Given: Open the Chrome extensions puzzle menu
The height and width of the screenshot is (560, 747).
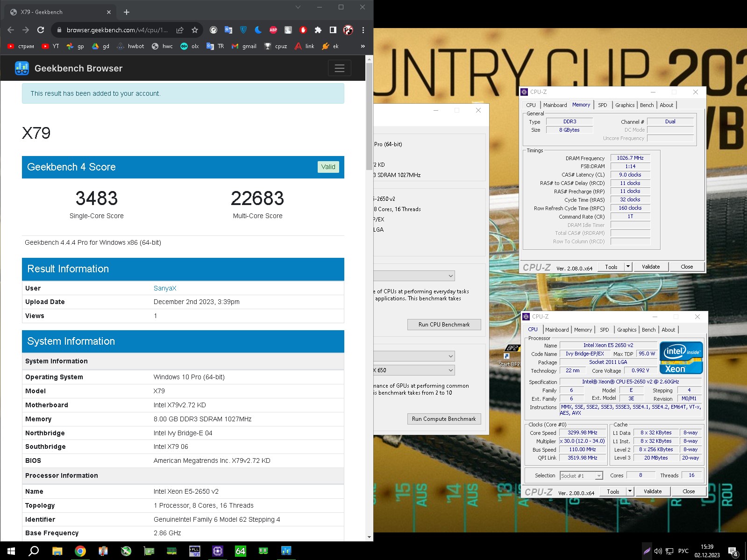Looking at the screenshot, I should pos(318,30).
